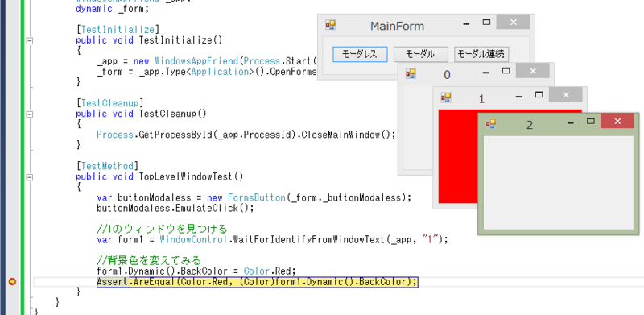Viewport: 644px width, 315px height.
Task: Click FormsButton in the code
Action: point(257,197)
